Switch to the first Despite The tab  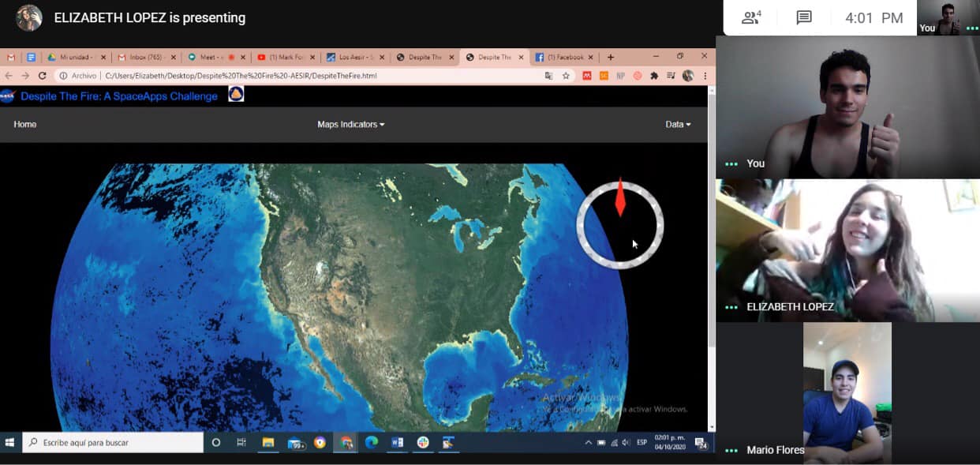[425, 58]
